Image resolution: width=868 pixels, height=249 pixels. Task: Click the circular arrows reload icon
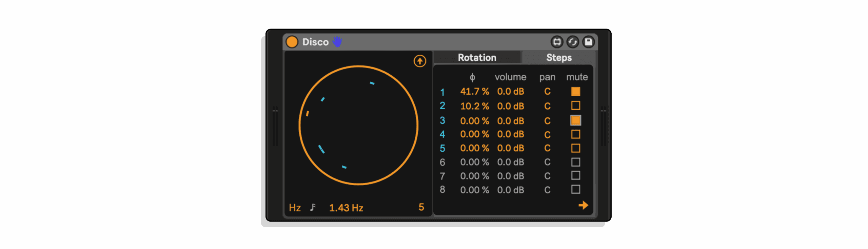pos(572,42)
